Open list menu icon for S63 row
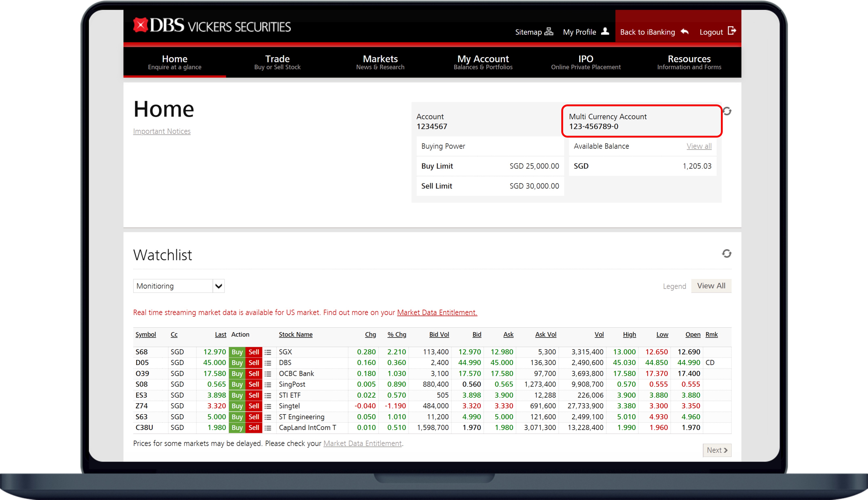This screenshot has width=868, height=500. [x=268, y=417]
